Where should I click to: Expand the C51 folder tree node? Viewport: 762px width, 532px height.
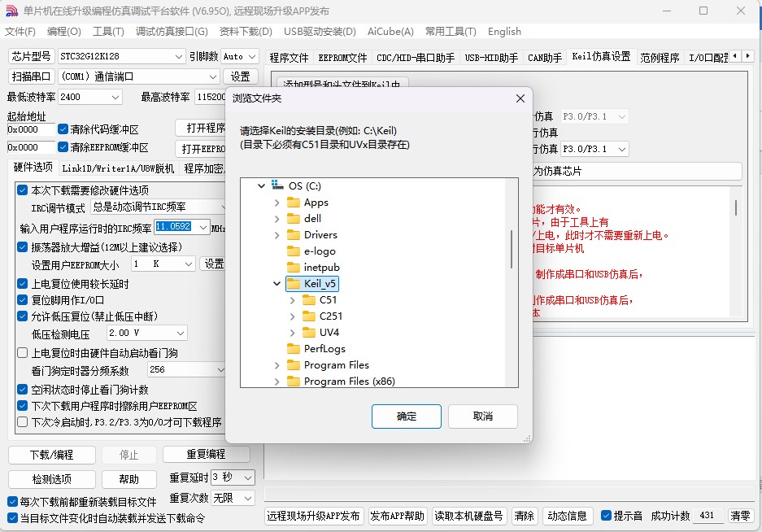tap(293, 300)
